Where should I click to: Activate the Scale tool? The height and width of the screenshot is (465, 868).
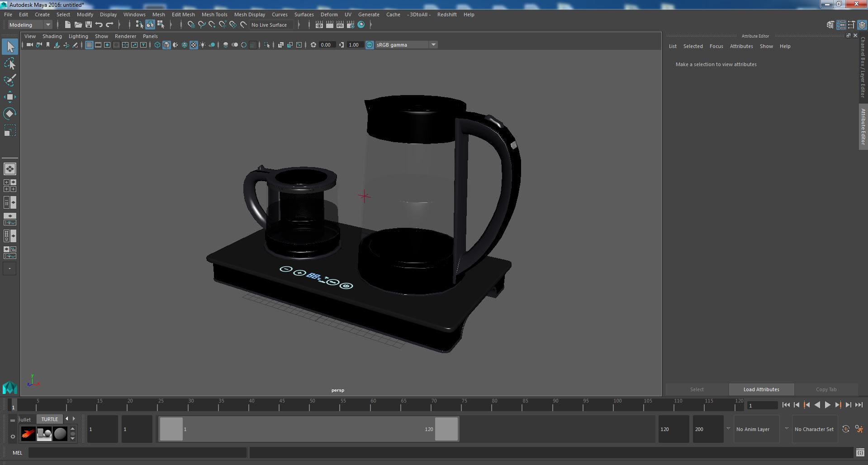10,130
